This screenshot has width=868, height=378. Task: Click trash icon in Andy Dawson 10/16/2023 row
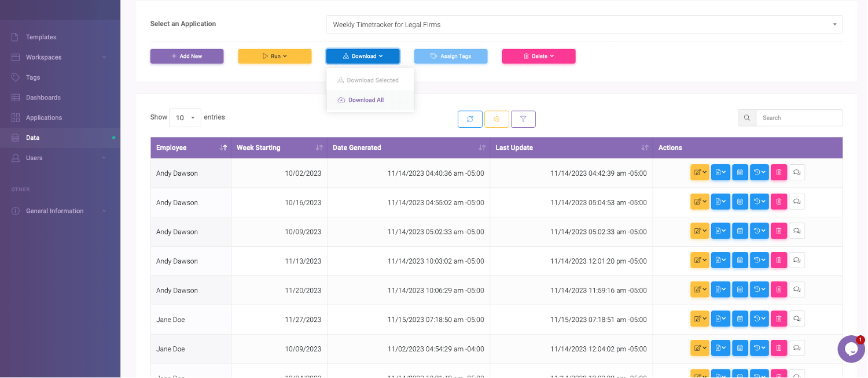click(x=779, y=202)
